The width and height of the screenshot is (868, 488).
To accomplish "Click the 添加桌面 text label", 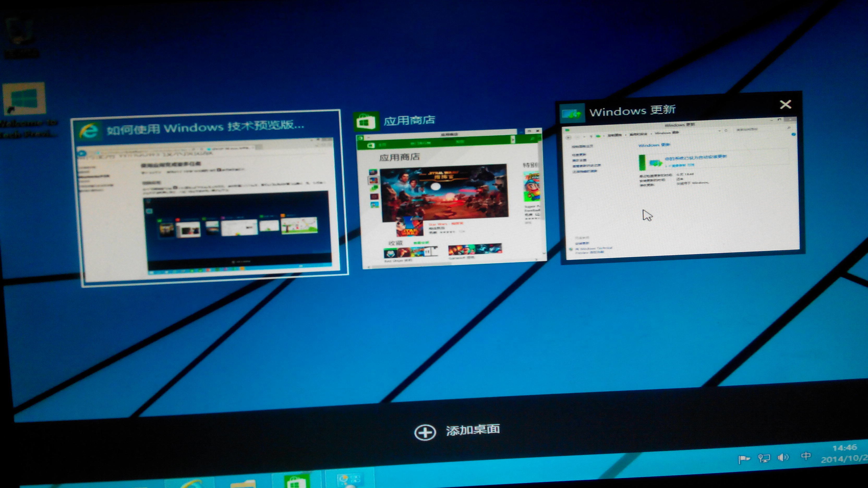I will coord(473,430).
